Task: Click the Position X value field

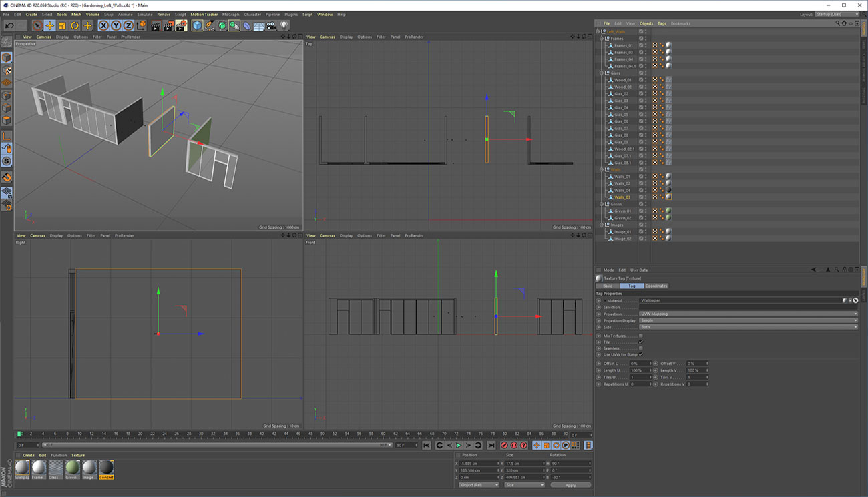Action: (x=479, y=463)
